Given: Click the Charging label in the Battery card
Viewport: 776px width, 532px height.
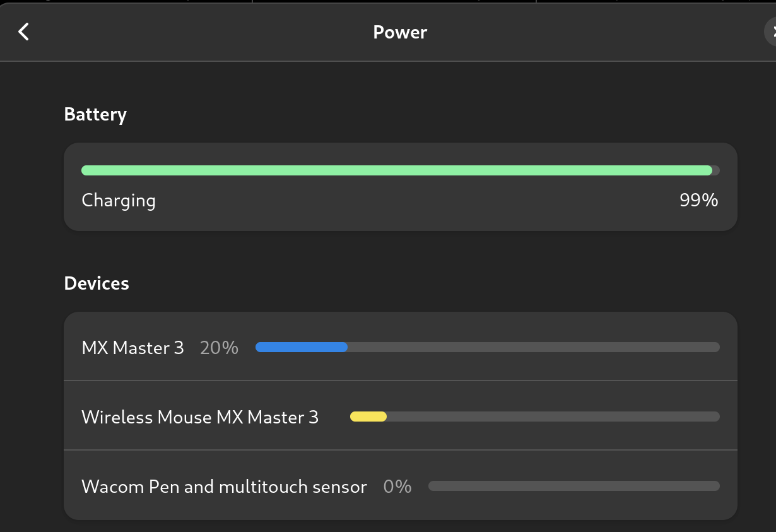Looking at the screenshot, I should (118, 200).
